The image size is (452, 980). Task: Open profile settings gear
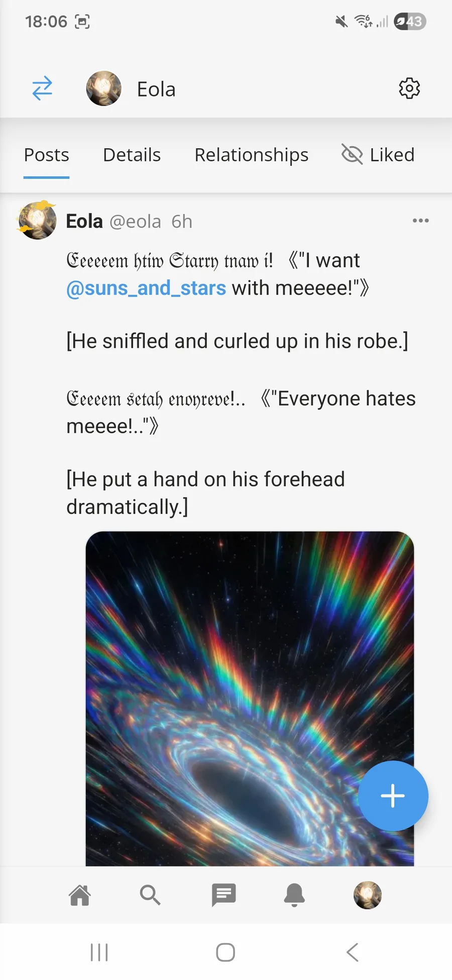point(409,88)
